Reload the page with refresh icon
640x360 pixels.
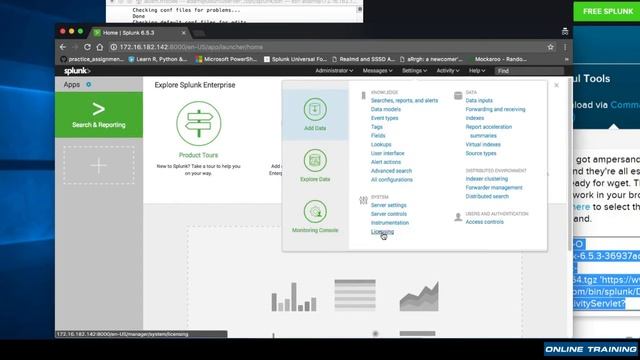87,47
